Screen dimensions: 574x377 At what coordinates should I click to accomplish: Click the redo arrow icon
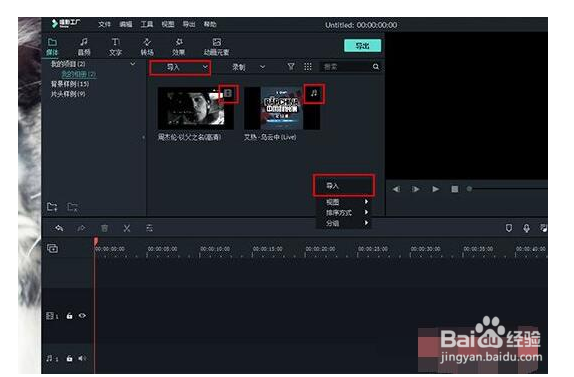point(81,228)
